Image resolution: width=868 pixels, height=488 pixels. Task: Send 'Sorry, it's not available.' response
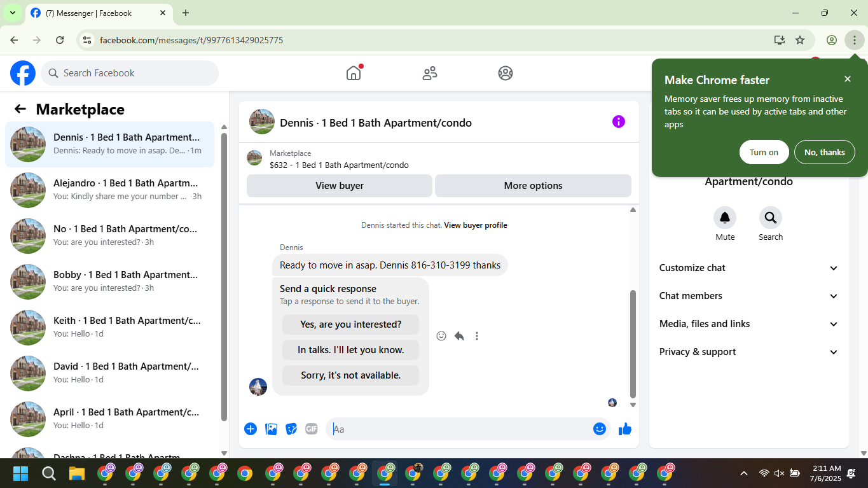351,375
